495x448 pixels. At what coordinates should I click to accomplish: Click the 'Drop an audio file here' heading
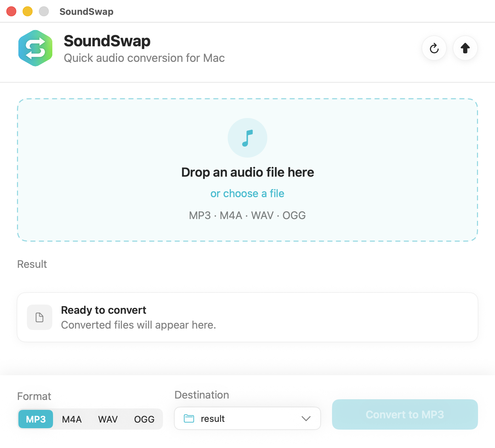pyautogui.click(x=248, y=172)
